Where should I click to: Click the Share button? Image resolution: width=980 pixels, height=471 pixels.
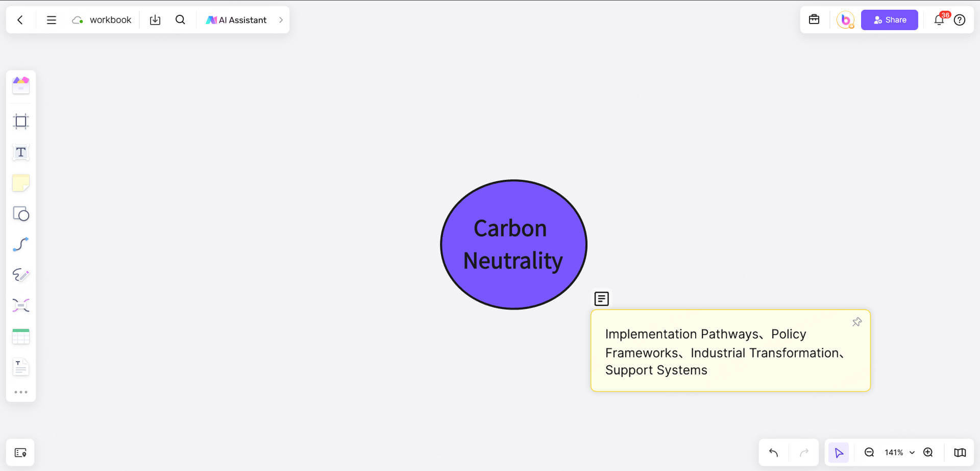coord(889,20)
